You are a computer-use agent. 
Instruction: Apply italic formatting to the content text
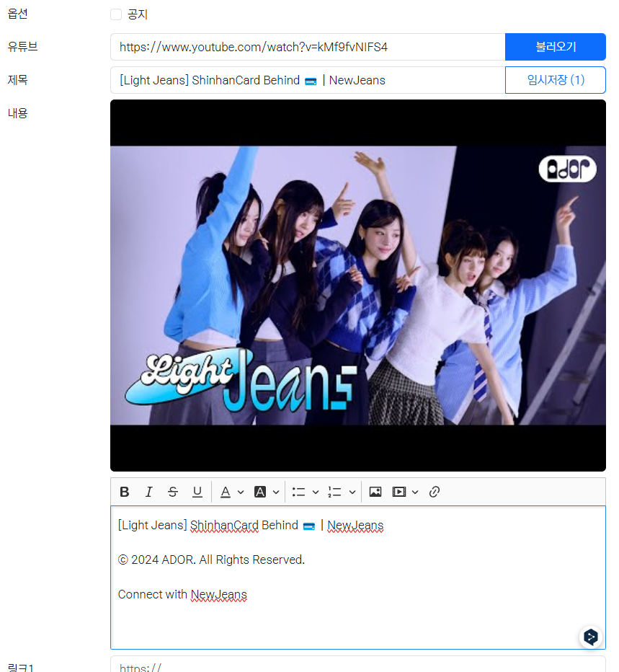click(x=149, y=492)
